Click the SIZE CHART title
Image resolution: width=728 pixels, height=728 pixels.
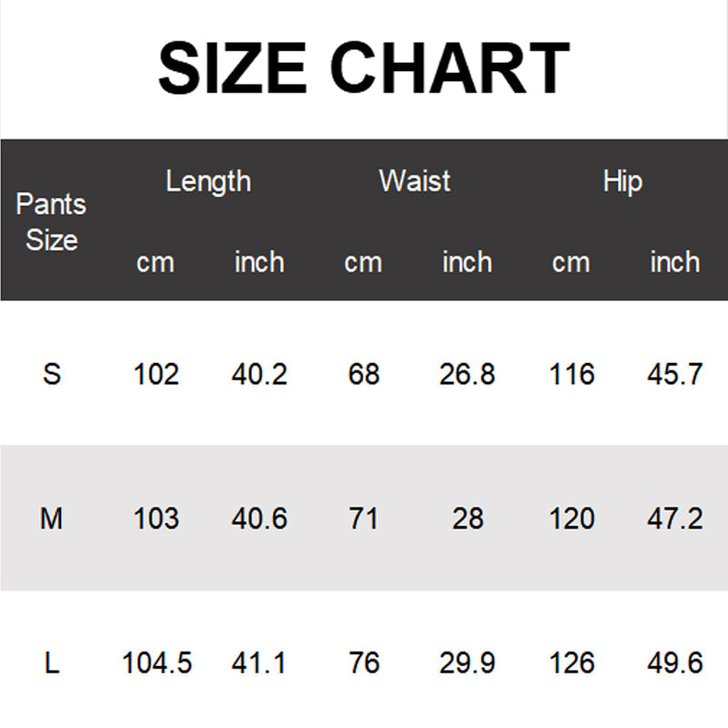[x=364, y=67]
